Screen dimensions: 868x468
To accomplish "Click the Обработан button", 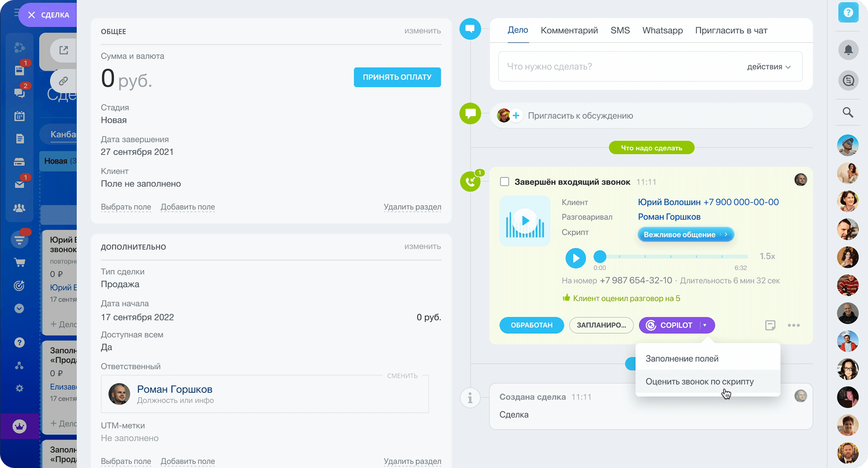I will [531, 325].
